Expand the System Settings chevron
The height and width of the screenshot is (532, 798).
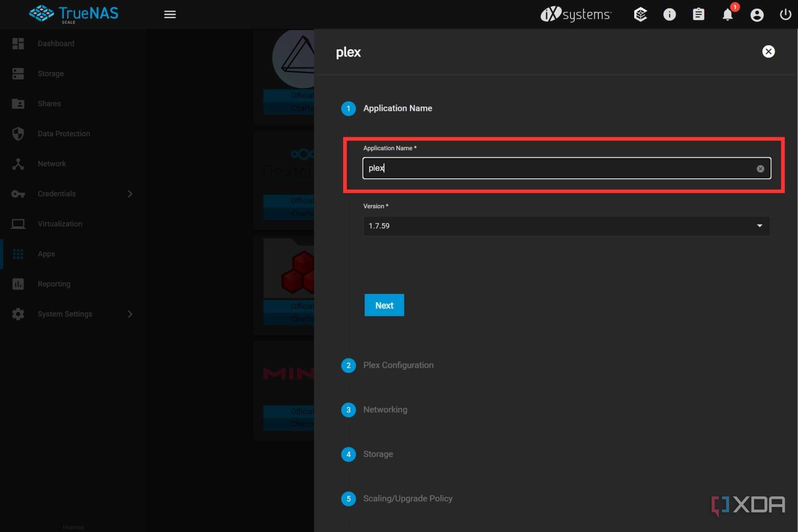(x=130, y=314)
